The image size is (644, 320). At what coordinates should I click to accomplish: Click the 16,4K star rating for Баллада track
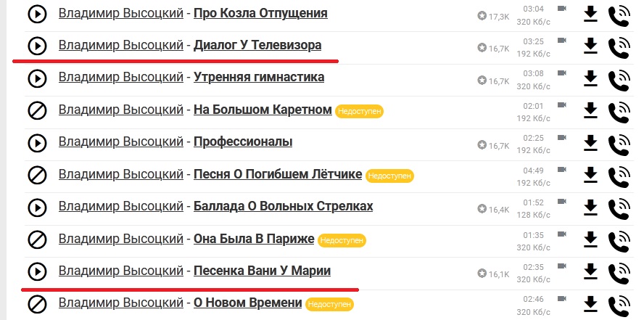pos(493,210)
